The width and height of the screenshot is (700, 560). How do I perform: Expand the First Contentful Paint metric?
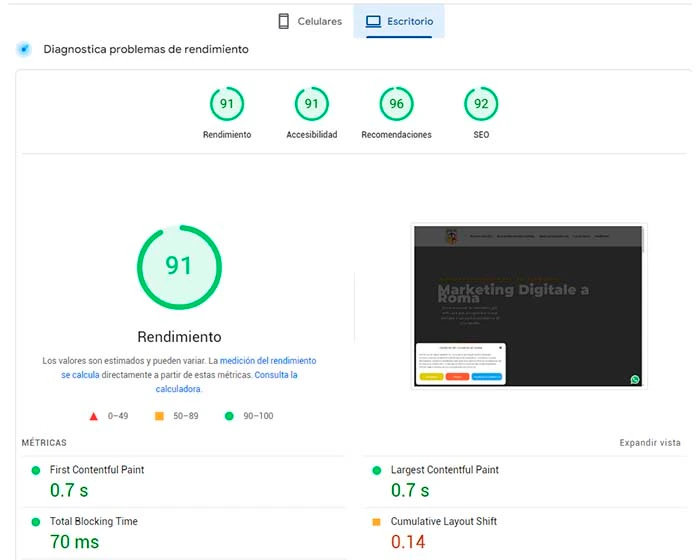(97, 470)
